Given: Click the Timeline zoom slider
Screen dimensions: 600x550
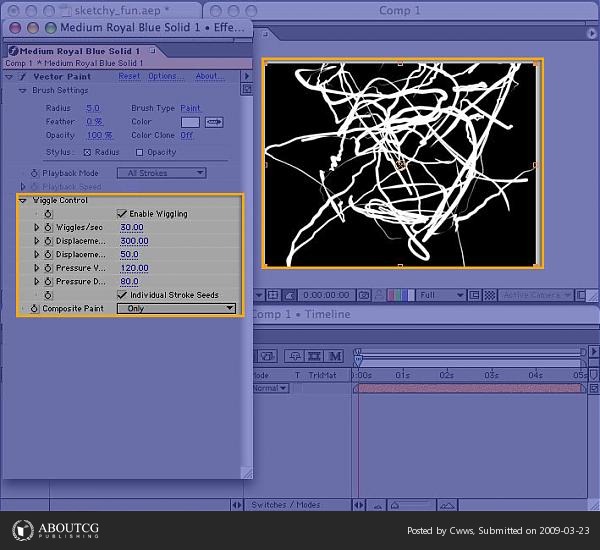Looking at the screenshot, I should (x=412, y=506).
